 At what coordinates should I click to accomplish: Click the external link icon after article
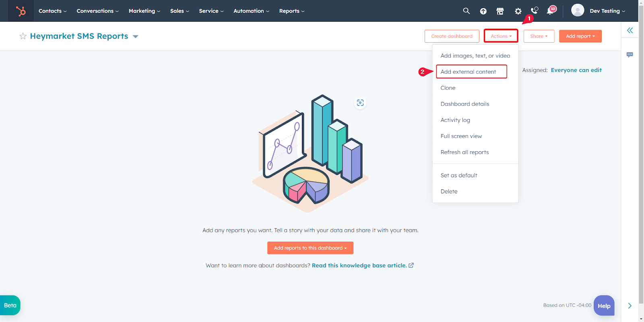point(411,265)
